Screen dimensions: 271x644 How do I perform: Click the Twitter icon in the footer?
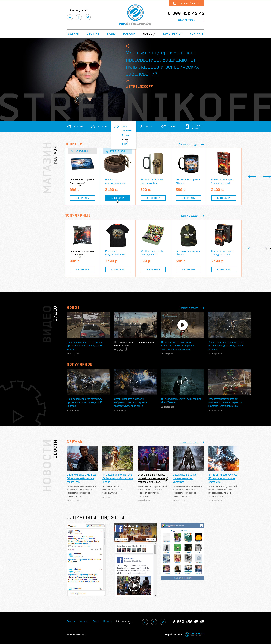(163, 622)
